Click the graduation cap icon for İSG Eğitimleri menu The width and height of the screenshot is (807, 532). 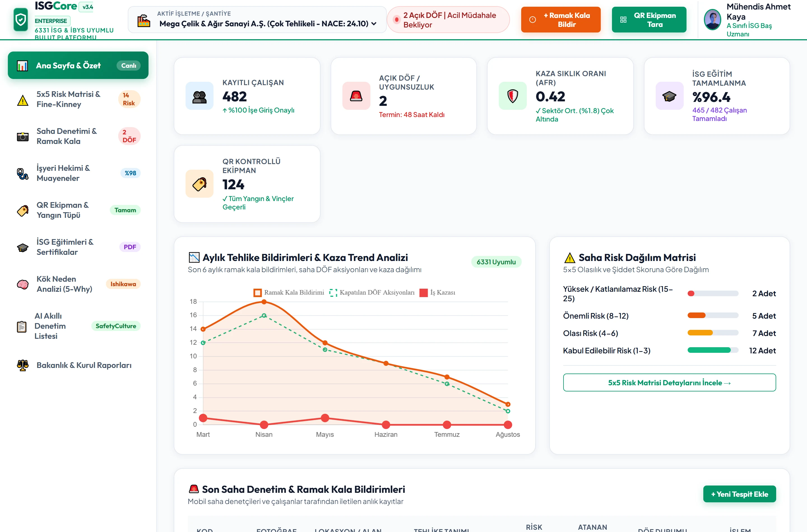click(x=23, y=248)
